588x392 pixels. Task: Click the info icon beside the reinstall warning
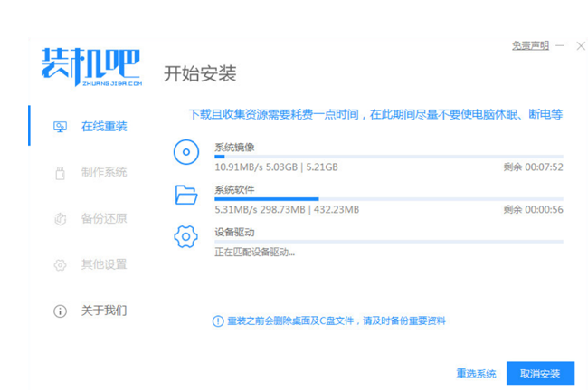tap(217, 321)
